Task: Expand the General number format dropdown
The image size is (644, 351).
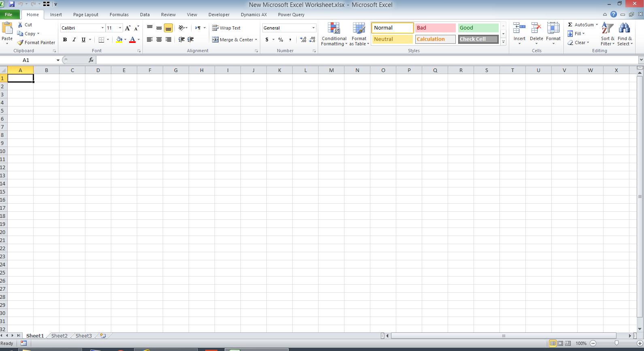Action: pyautogui.click(x=313, y=28)
